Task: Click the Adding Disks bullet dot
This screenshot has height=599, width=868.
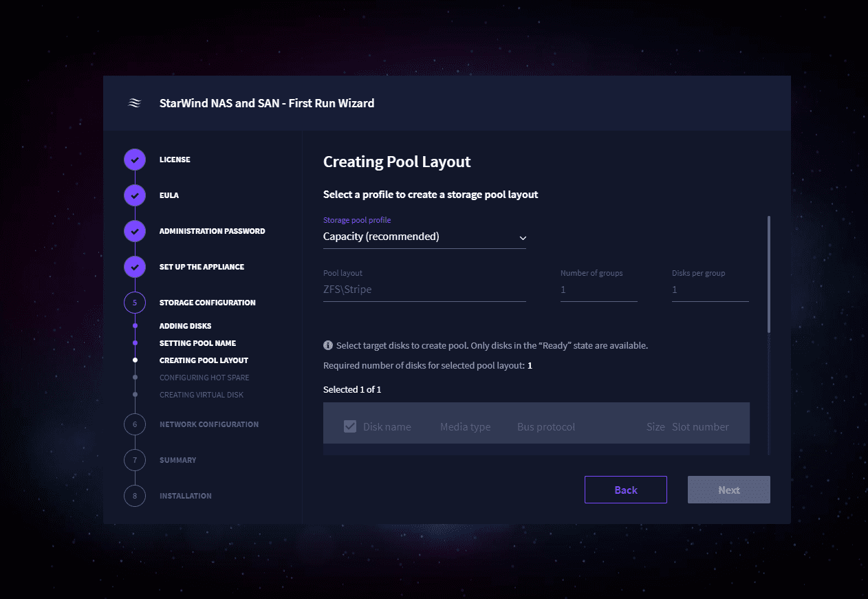Action: 135,326
